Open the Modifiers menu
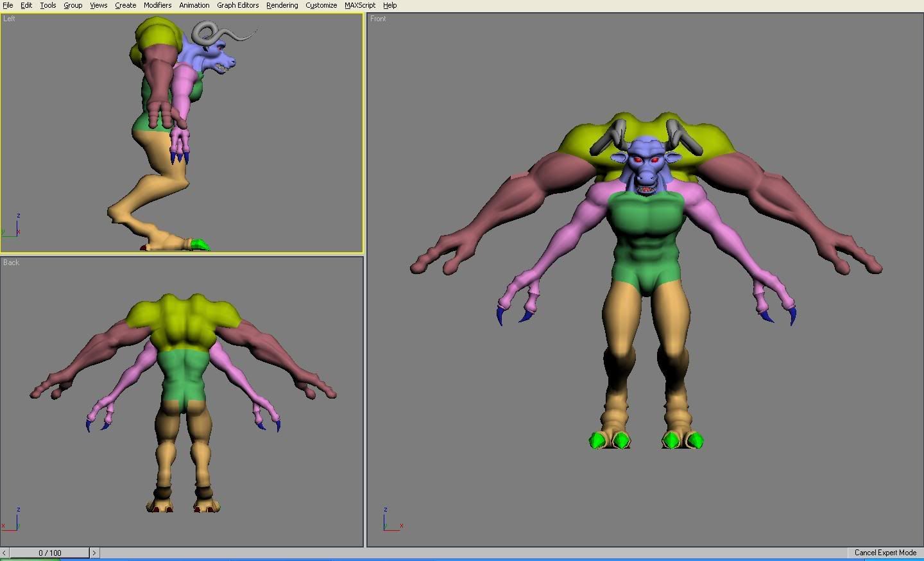Screen dimensions: 924x561 pyautogui.click(x=157, y=5)
